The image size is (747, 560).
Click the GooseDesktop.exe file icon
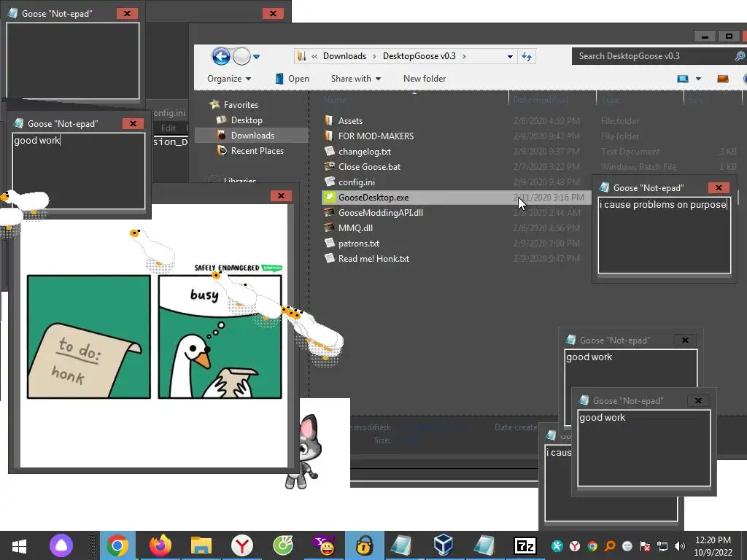click(x=329, y=197)
